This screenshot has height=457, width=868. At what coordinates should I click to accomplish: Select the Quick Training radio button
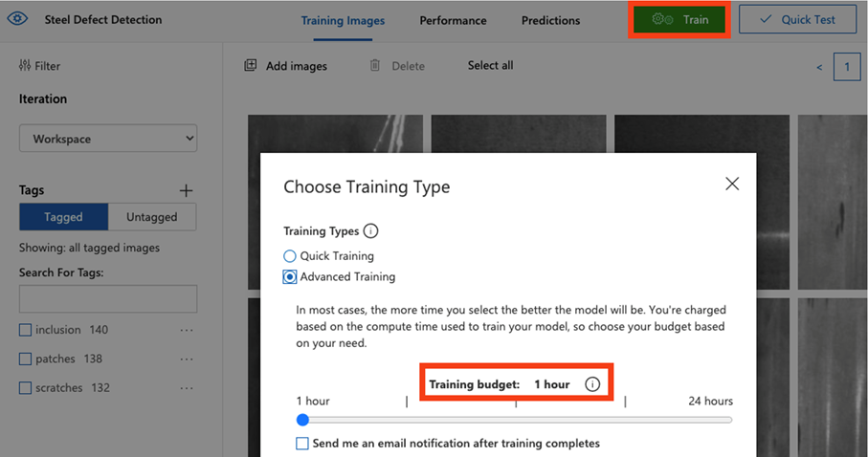pyautogui.click(x=290, y=256)
